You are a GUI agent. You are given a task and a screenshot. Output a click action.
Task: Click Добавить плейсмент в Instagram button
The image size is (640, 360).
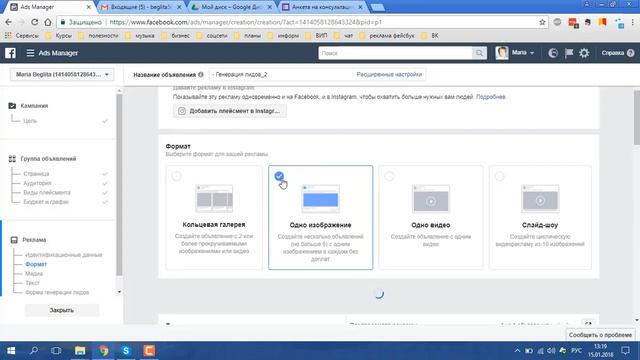point(229,111)
